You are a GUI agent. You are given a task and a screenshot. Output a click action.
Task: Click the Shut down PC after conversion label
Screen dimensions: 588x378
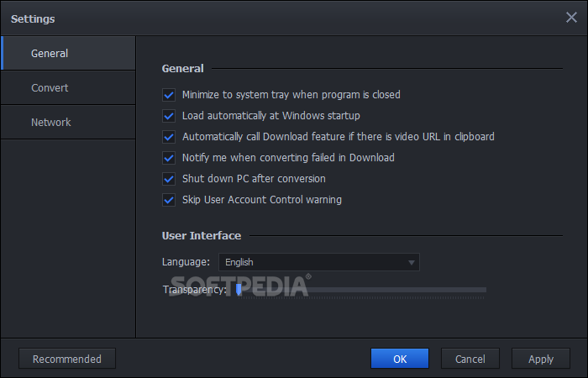[254, 178]
